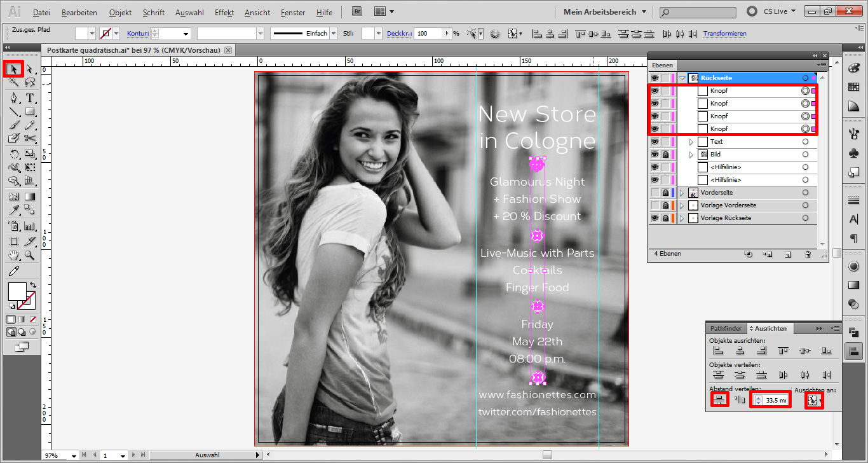
Task: Click the white fill color swatch
Action: tap(17, 291)
